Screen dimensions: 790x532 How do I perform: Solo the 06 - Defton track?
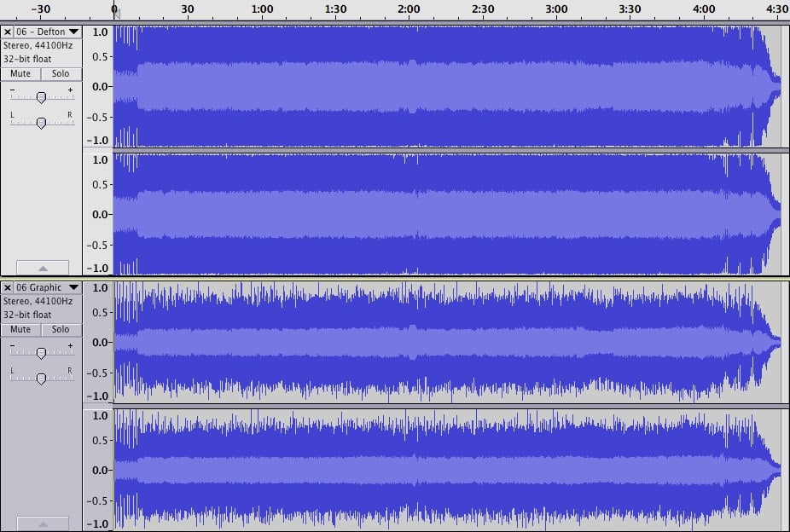point(61,73)
